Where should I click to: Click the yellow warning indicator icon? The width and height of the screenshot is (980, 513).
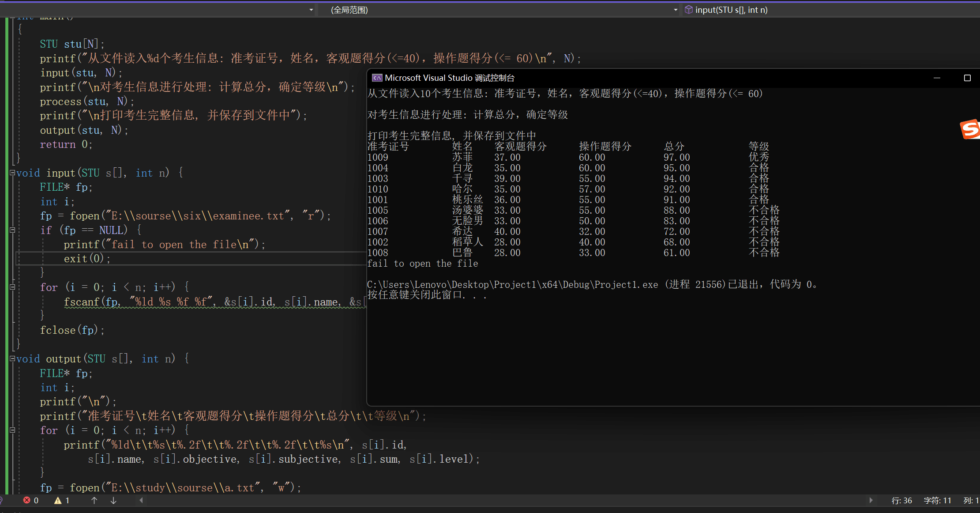click(x=58, y=500)
